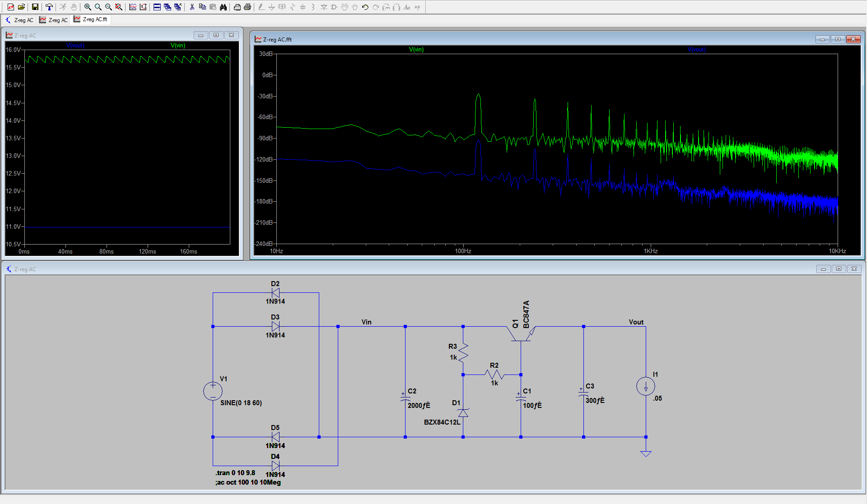The width and height of the screenshot is (867, 504).
Task: Select the draw Wire pencil tool
Action: [x=261, y=7]
